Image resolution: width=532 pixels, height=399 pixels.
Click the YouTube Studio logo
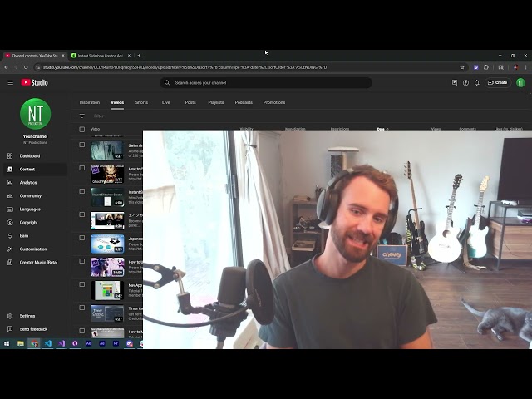point(34,82)
